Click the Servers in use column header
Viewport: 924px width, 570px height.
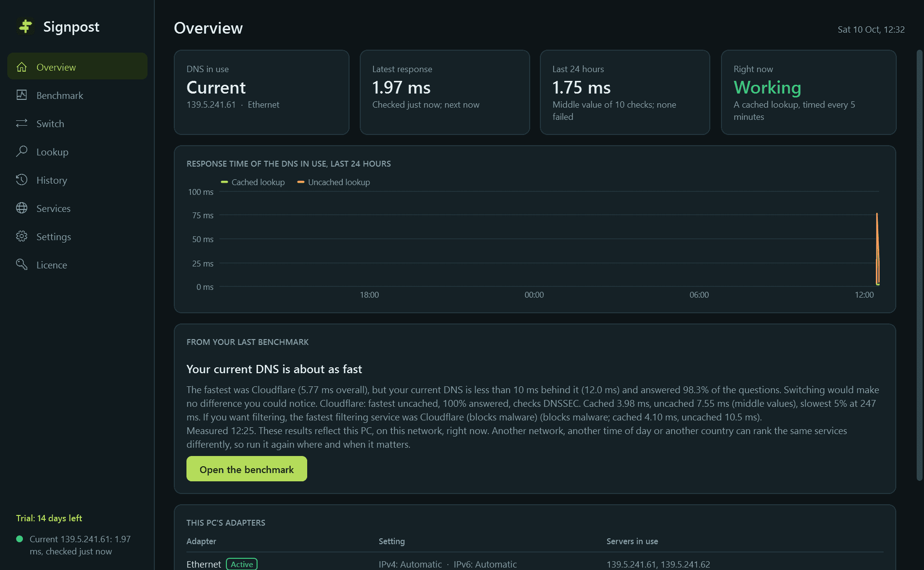click(x=632, y=541)
